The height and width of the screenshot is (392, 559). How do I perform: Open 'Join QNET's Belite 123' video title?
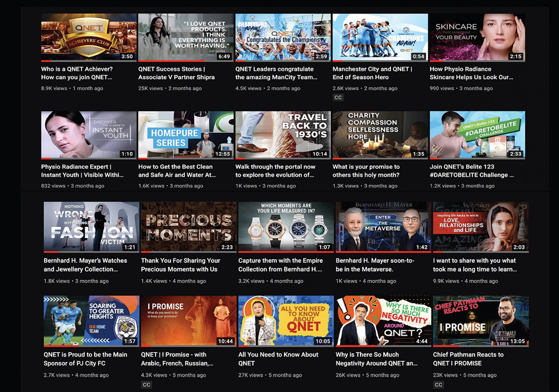472,171
